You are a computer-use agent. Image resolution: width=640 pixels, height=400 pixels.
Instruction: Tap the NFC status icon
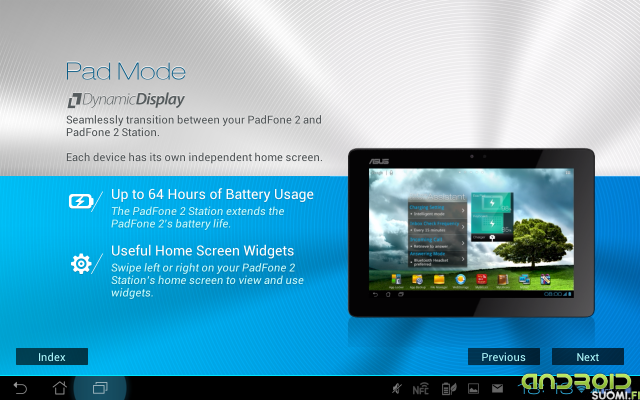tap(420, 389)
